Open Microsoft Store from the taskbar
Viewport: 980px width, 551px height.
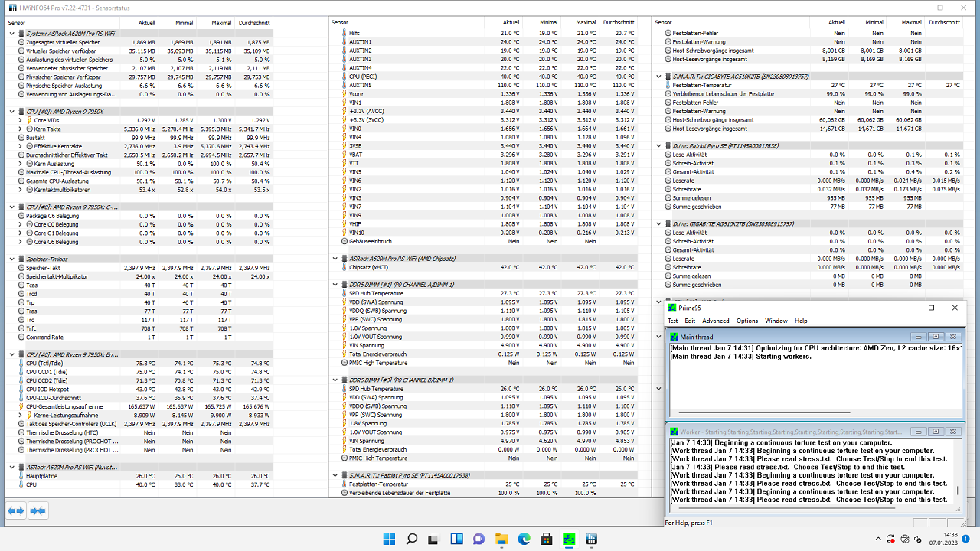[x=546, y=538]
